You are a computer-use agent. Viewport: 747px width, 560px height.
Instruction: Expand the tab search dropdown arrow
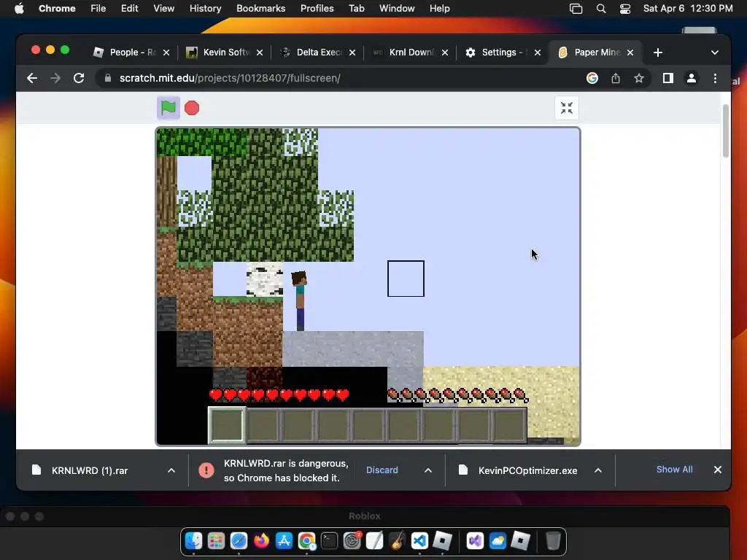715,52
